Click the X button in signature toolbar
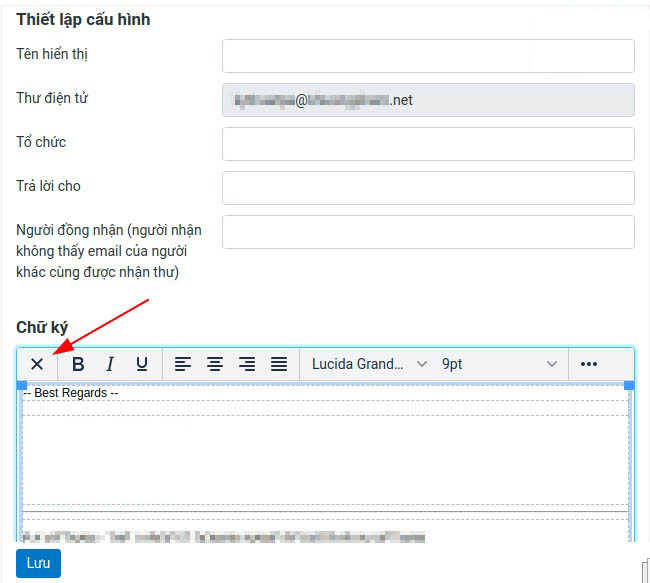Viewport: 650px width, 583px height. click(37, 364)
